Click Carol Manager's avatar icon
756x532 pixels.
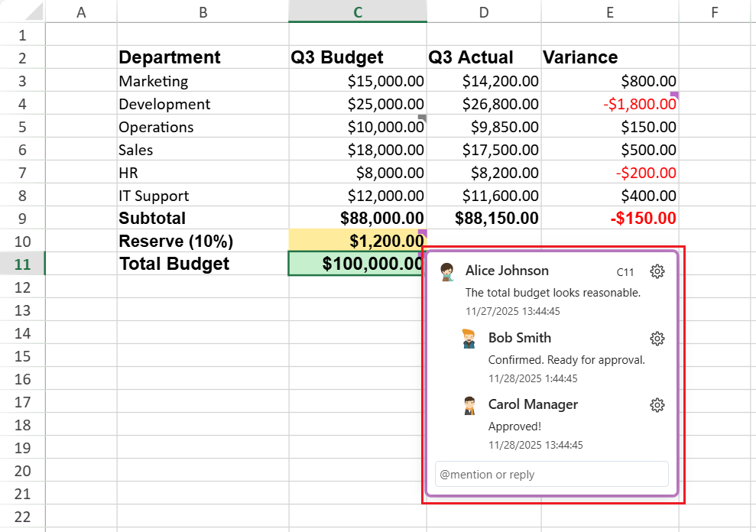click(469, 405)
